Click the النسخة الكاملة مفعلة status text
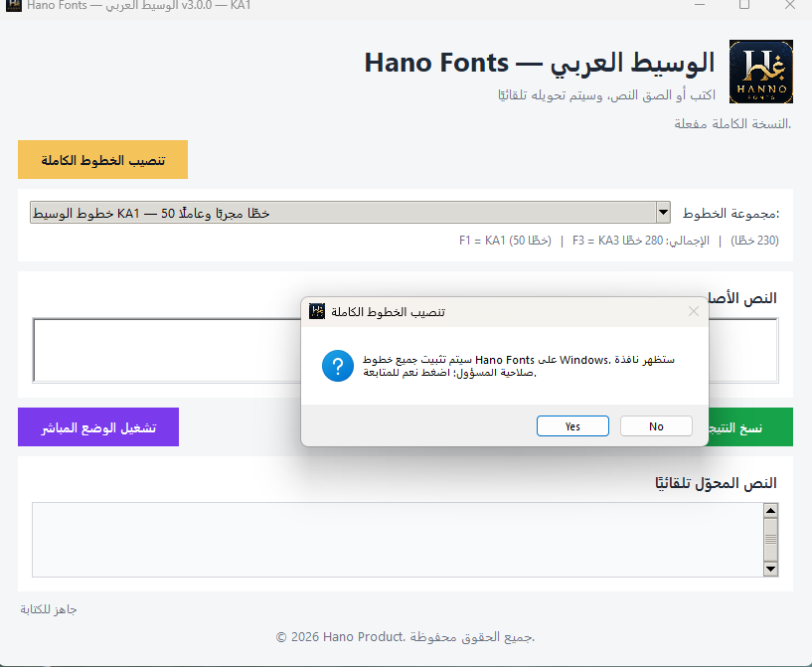812x667 pixels. (x=732, y=124)
